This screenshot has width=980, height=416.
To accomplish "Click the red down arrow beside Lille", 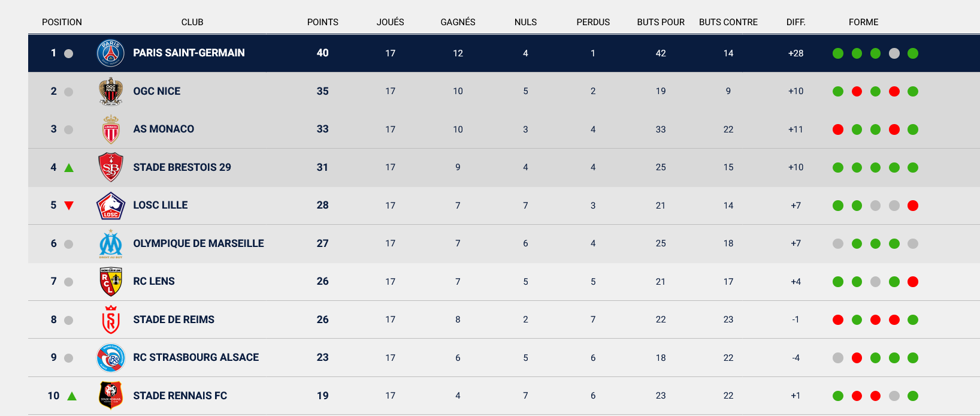I will click(x=69, y=206).
